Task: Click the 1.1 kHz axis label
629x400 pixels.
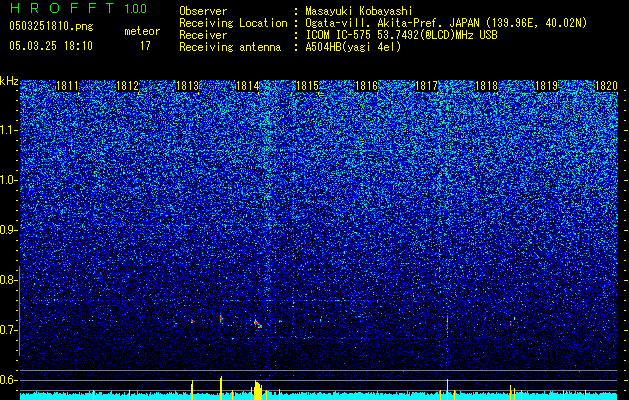Action: click(8, 130)
